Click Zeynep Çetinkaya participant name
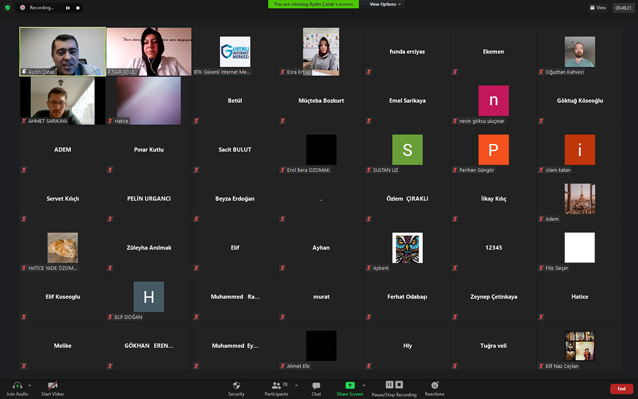638x399 pixels. pos(494,297)
